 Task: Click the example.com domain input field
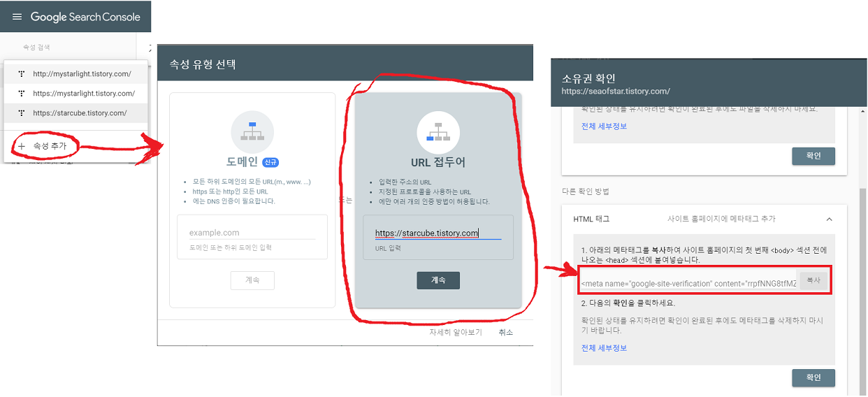click(252, 233)
